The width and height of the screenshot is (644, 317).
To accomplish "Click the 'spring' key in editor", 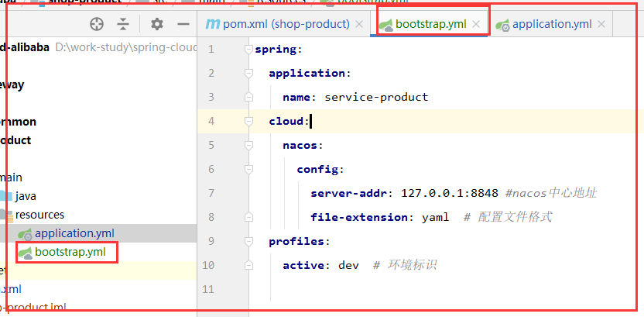I will [x=276, y=50].
